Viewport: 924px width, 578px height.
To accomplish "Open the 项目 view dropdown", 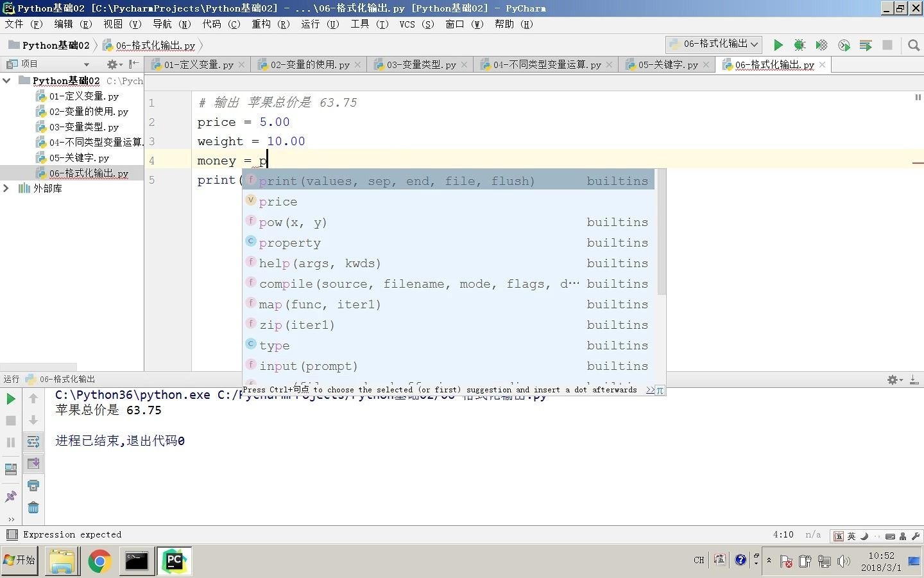I will tap(87, 64).
